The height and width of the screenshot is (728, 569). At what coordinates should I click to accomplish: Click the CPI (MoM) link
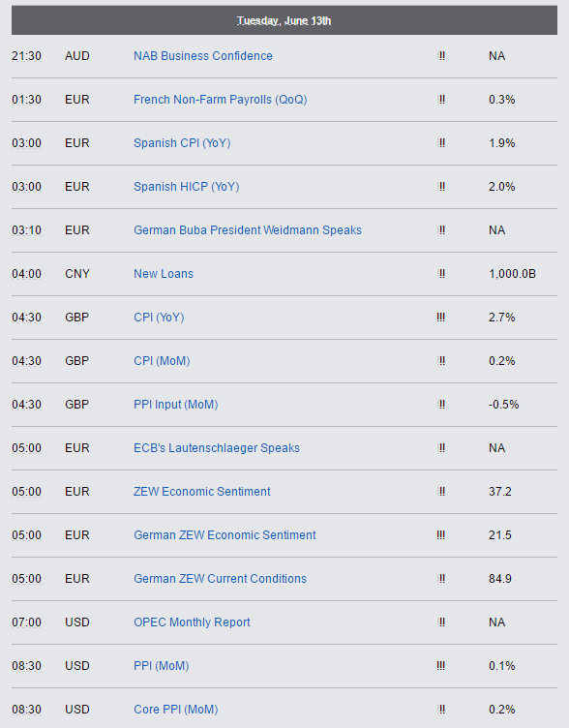click(162, 361)
